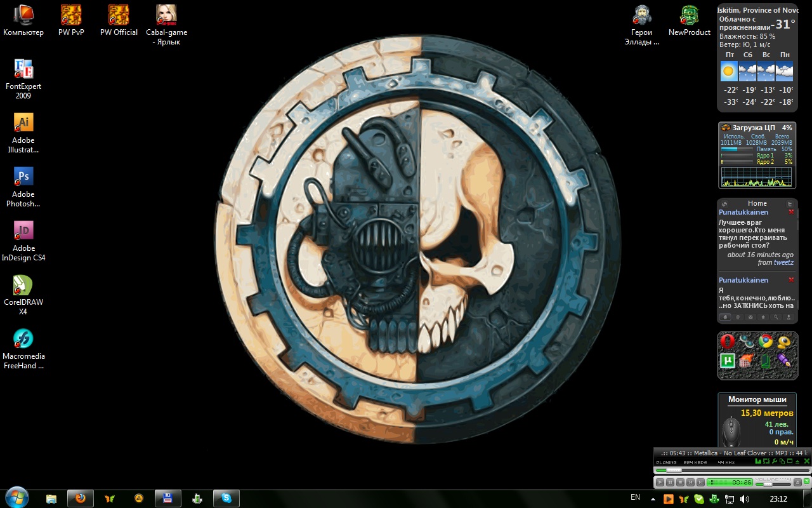This screenshot has height=508, width=812.
Task: Click the tweetz link in the first tweet
Action: (783, 262)
